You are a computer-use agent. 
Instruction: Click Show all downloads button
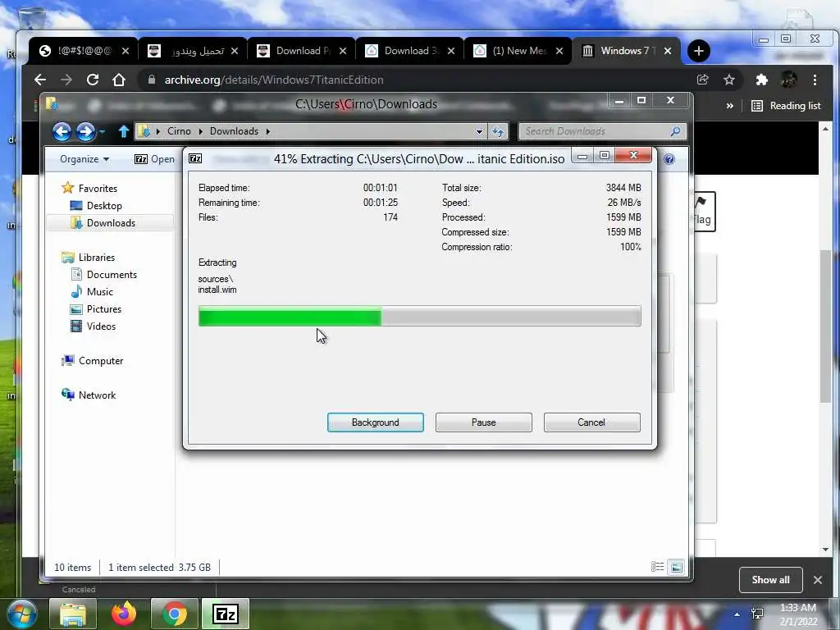pyautogui.click(x=770, y=580)
